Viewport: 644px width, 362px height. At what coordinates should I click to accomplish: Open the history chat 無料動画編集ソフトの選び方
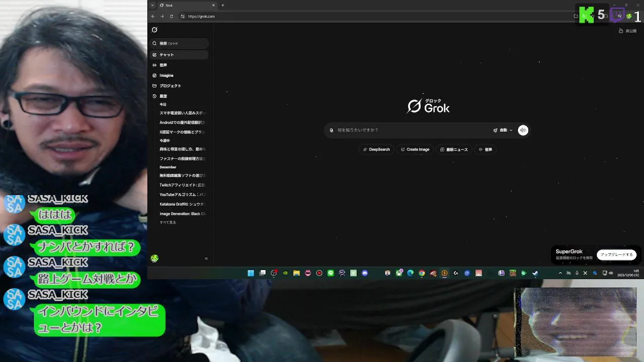(183, 176)
